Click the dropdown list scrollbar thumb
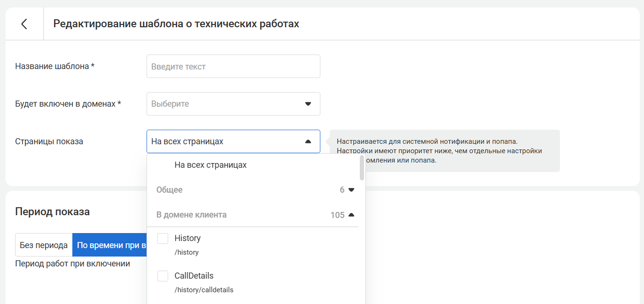The height and width of the screenshot is (304, 644). tap(362, 168)
